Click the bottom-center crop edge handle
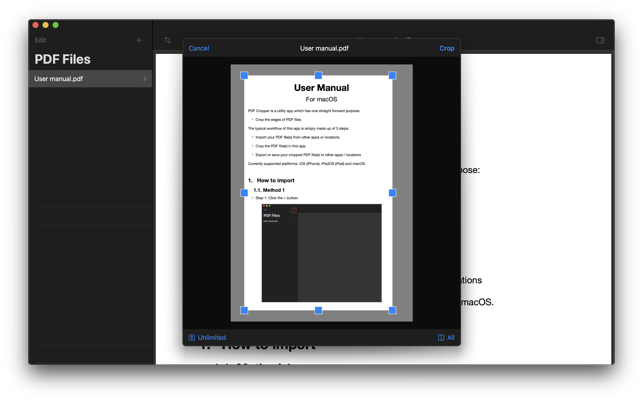The width and height of the screenshot is (643, 402). (318, 310)
